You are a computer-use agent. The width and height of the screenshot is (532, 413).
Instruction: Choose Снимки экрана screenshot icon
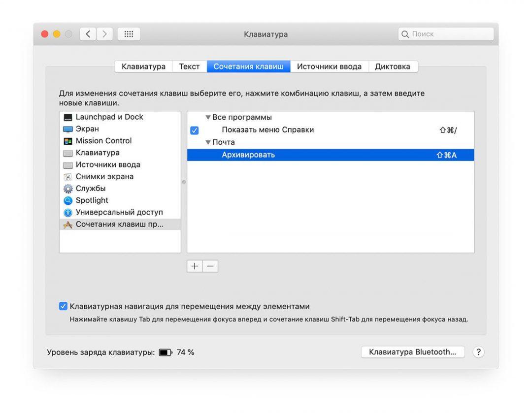(x=67, y=177)
